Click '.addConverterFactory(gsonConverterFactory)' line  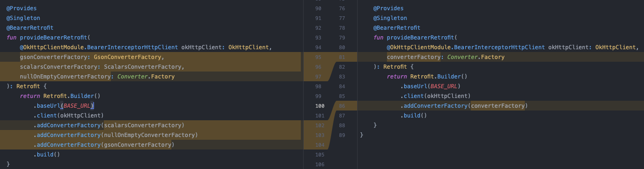[103, 145]
